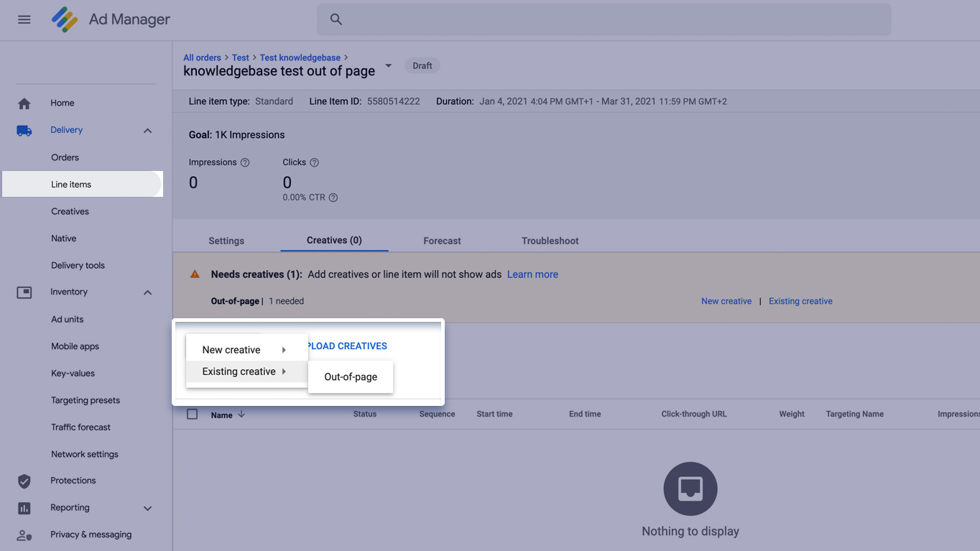The image size is (980, 551).
Task: Click the warning triangle icon
Action: pos(195,274)
